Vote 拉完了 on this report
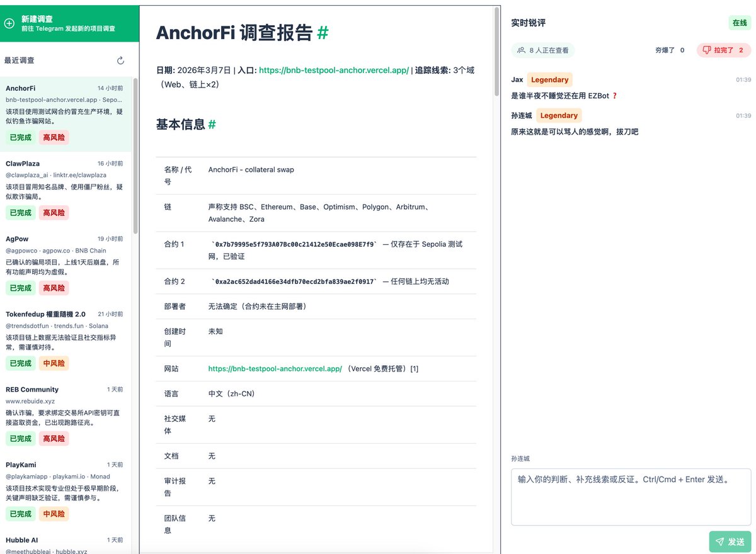This screenshot has width=756, height=554. [724, 50]
